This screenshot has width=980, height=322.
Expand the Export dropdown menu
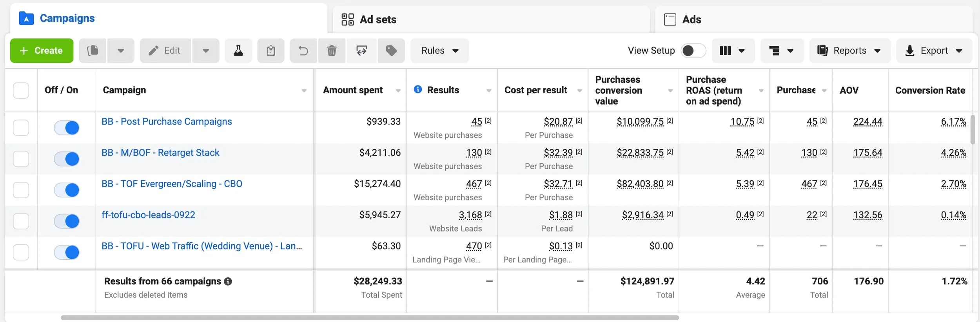pos(934,51)
